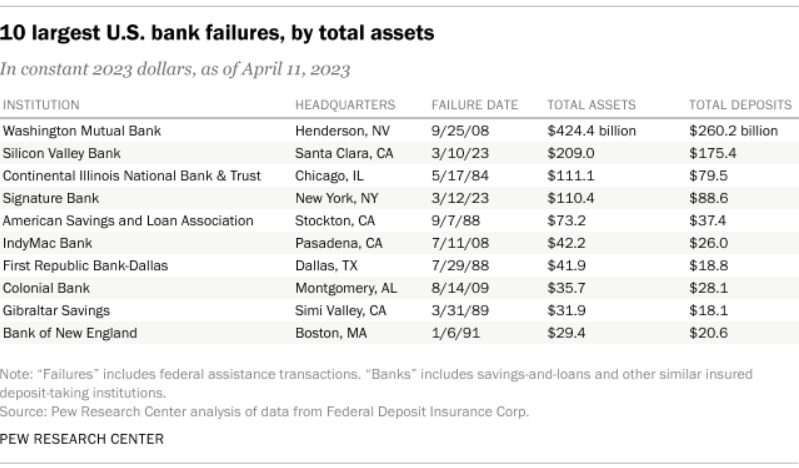Select Continental Illinois National Bank & Trust

click(x=132, y=176)
